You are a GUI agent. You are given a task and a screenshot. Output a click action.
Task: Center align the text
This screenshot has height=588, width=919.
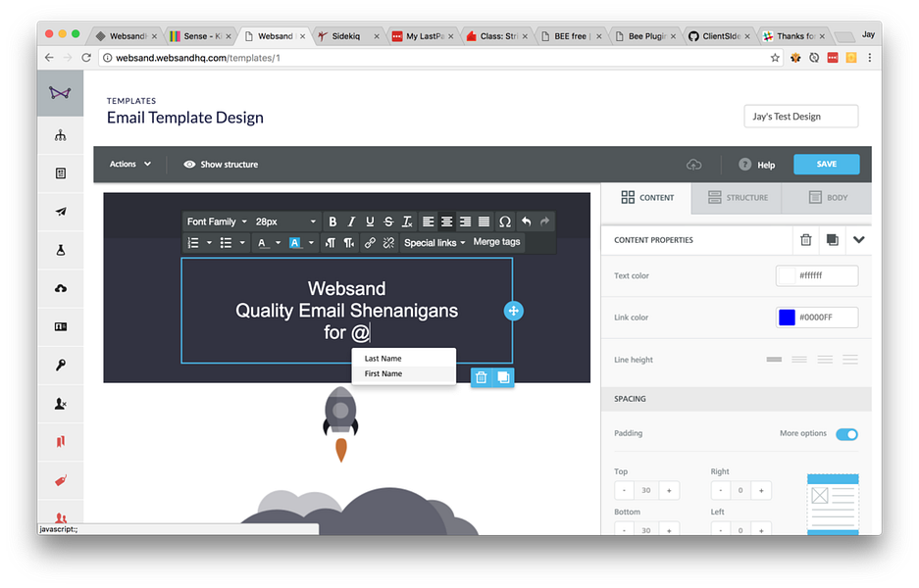[x=446, y=221]
